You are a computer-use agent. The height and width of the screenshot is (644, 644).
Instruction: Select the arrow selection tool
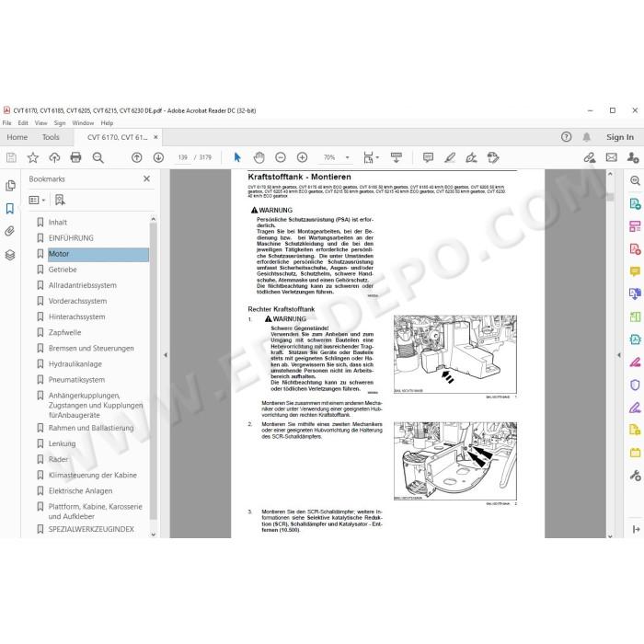point(237,157)
